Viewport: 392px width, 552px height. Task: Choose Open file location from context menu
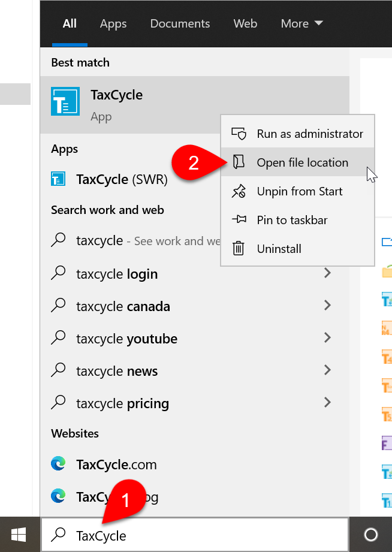coord(298,162)
